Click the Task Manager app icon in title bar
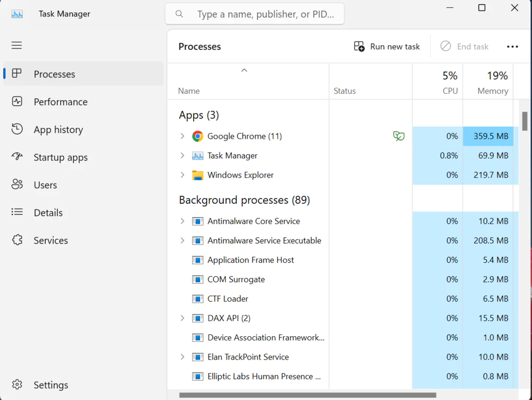The width and height of the screenshot is (532, 400). tap(17, 14)
